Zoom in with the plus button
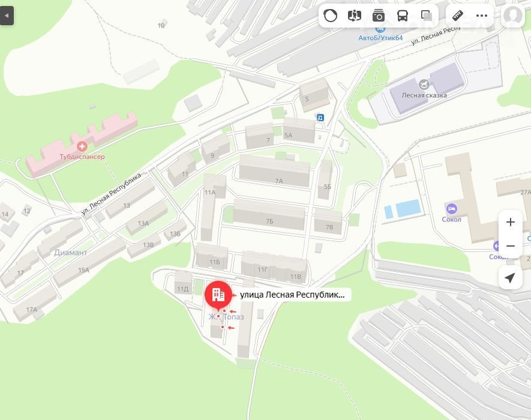 pos(511,222)
